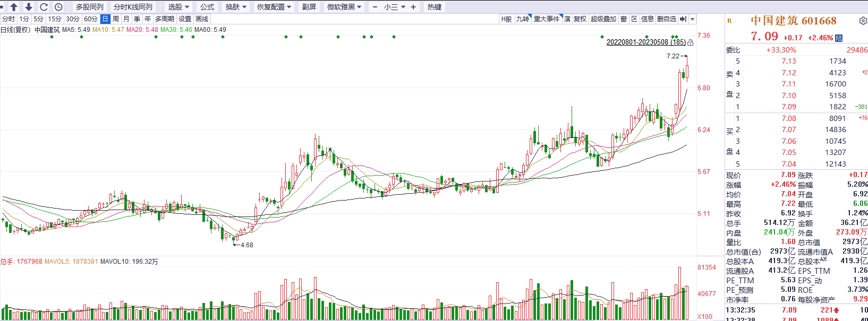Image resolution: width=868 pixels, height=321 pixels.
Task: Click the 设置 settings button under period tabs
Action: coord(185,19)
